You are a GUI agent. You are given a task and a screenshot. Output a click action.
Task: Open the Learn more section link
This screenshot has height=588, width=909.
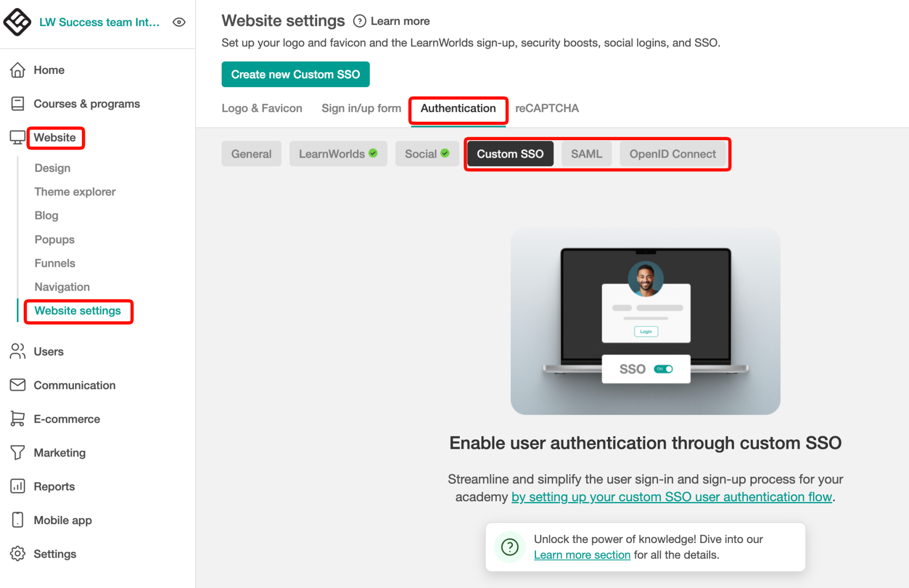point(582,555)
